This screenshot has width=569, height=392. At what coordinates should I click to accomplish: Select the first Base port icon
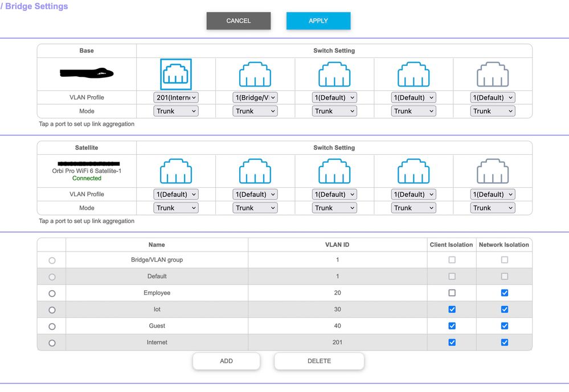pyautogui.click(x=176, y=74)
